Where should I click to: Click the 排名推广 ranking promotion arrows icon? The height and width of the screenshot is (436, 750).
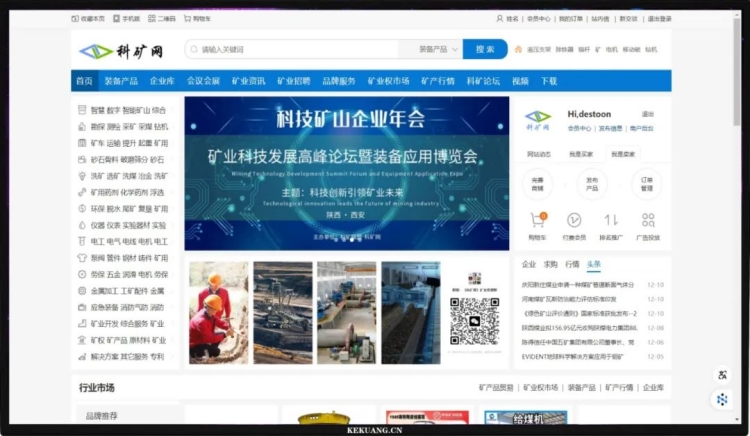coord(611,220)
